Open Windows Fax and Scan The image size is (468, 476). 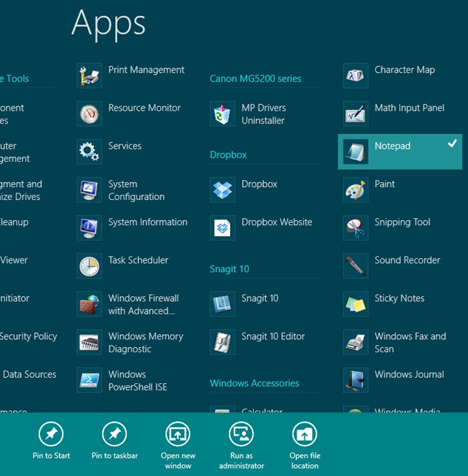410,343
